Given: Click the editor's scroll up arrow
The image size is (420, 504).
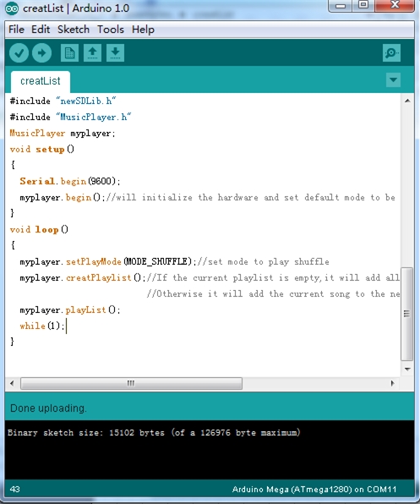Looking at the screenshot, I should pos(407,101).
